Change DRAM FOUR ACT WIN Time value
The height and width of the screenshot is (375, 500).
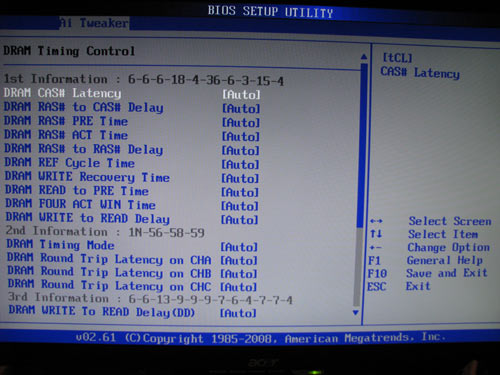click(240, 206)
